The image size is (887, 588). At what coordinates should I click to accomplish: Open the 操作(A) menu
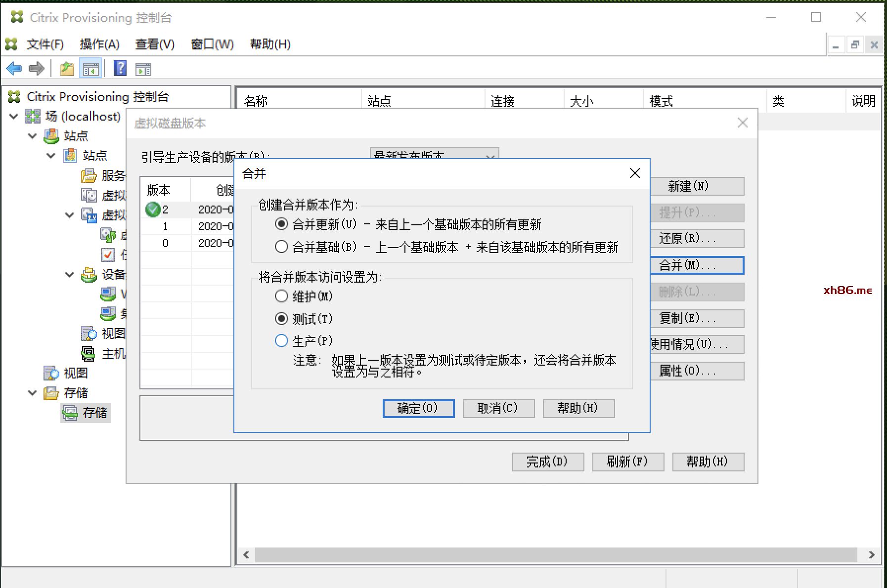(x=99, y=44)
